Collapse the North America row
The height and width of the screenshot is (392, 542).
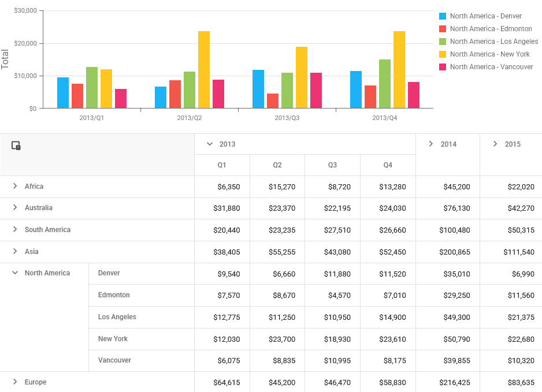point(15,273)
